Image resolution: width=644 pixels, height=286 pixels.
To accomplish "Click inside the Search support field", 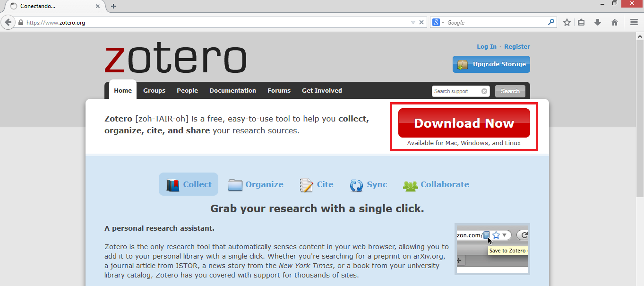I will (456, 91).
